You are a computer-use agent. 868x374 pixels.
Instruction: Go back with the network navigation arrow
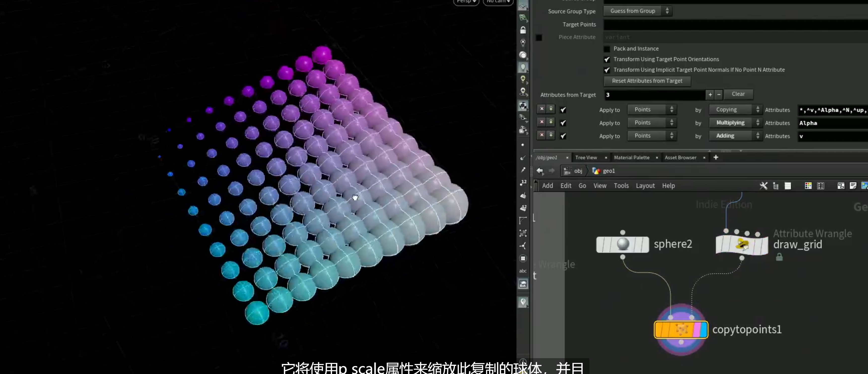click(540, 171)
